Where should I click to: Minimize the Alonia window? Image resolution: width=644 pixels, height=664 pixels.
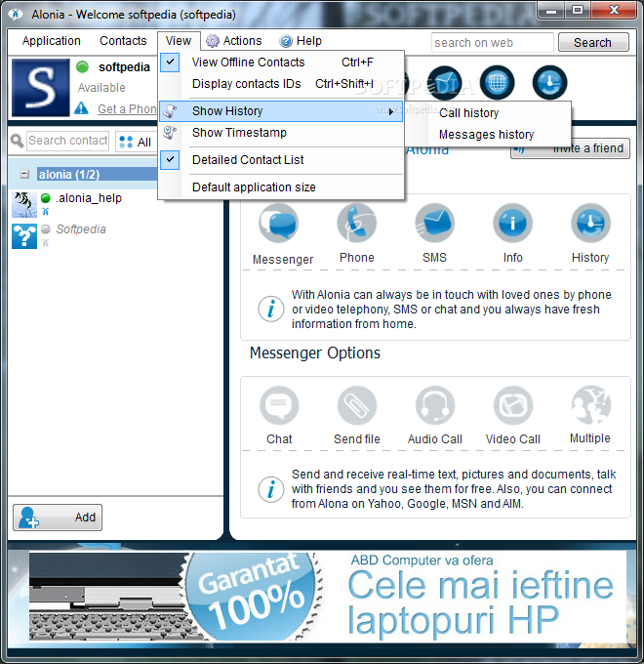(551, 10)
